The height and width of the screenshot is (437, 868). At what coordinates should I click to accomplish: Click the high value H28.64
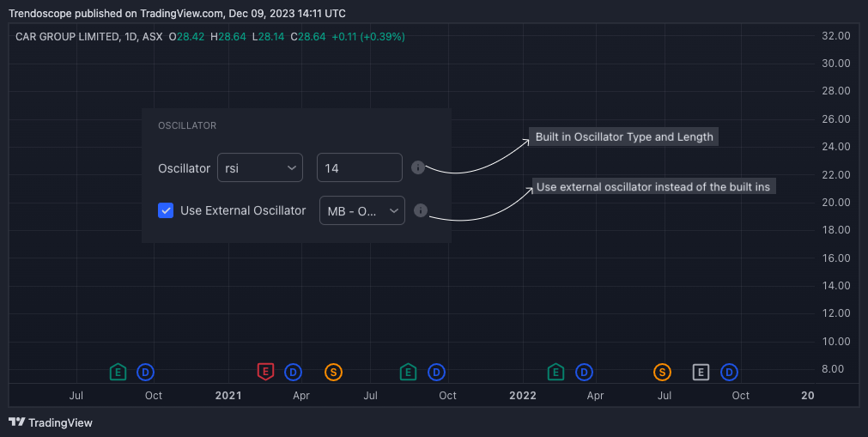[x=228, y=37]
